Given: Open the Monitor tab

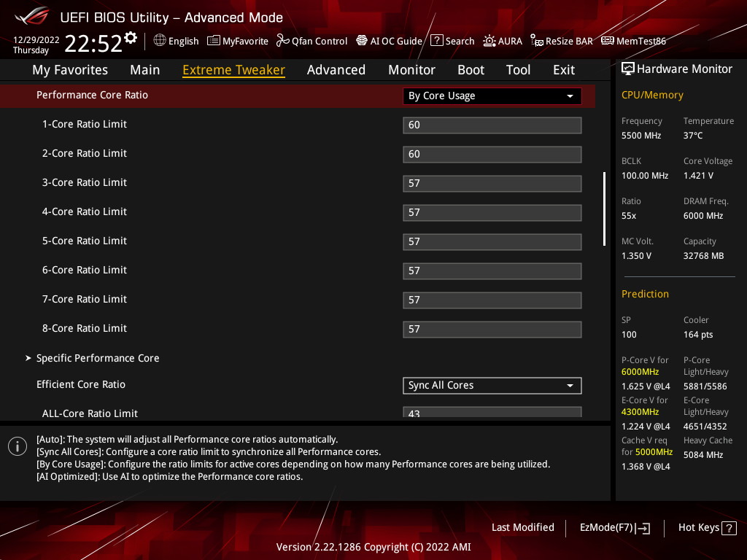Looking at the screenshot, I should (411, 70).
